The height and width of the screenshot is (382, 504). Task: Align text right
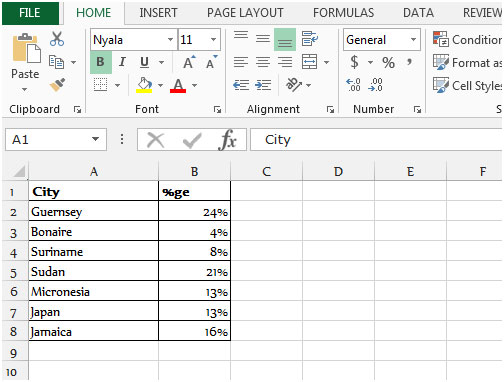(285, 62)
